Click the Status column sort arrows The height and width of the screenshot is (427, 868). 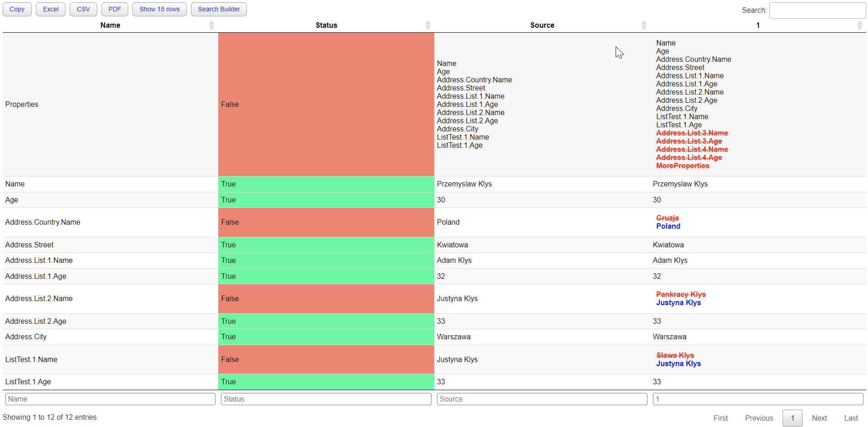click(427, 25)
